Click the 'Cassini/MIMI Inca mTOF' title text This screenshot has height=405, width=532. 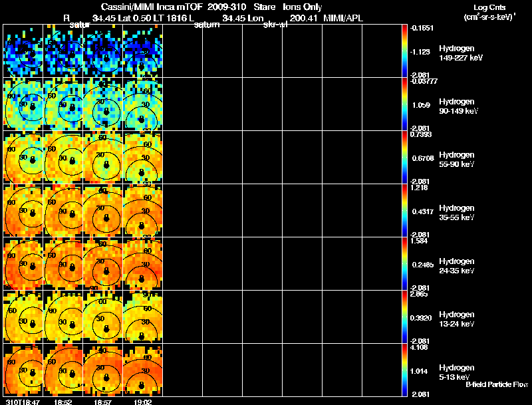coord(152,7)
